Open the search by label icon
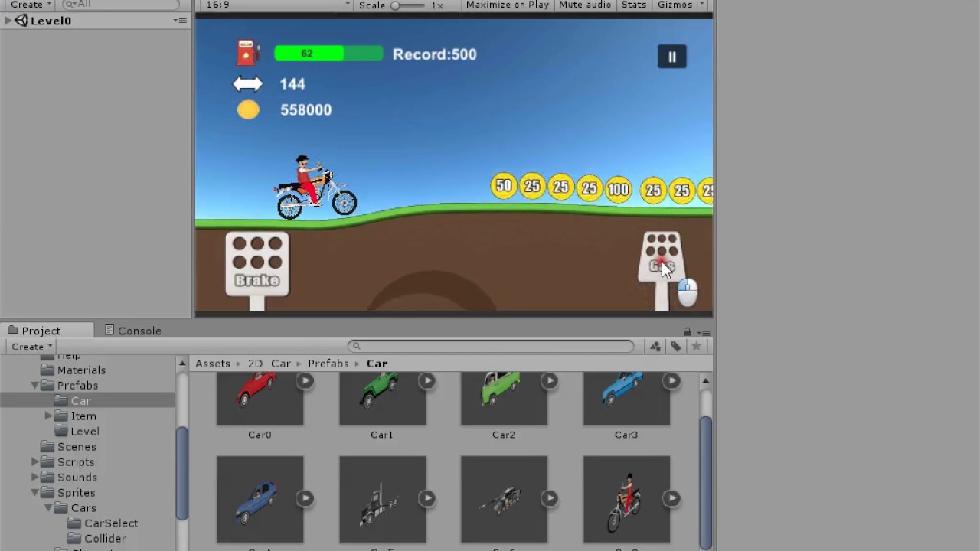 676,347
